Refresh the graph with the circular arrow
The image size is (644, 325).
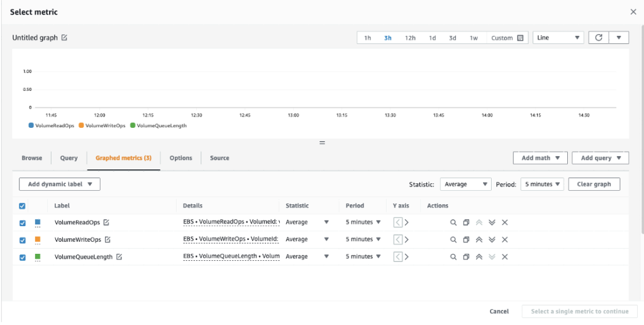point(599,37)
